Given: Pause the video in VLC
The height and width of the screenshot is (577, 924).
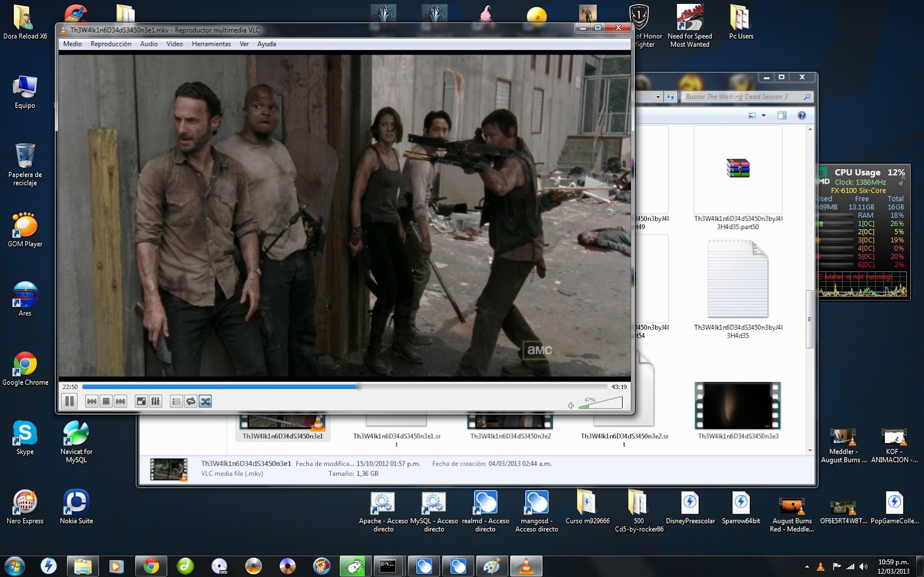Looking at the screenshot, I should pos(70,401).
